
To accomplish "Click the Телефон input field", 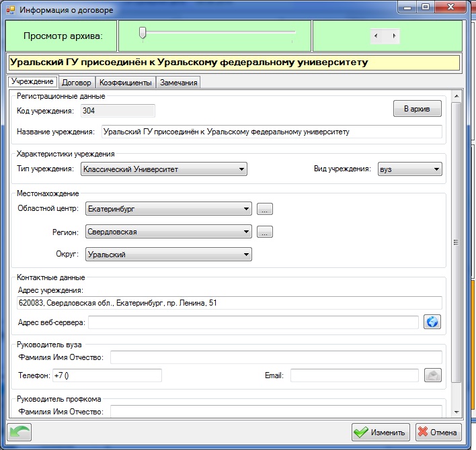I will (x=107, y=375).
